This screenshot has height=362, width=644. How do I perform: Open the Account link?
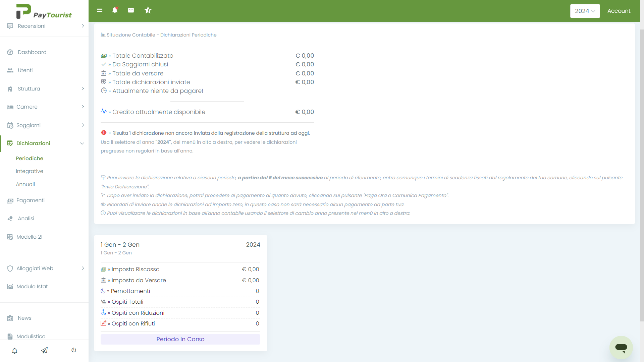coord(619,11)
